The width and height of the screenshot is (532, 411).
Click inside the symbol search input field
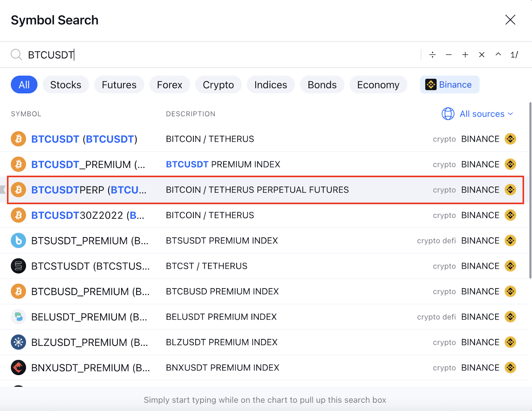click(199, 54)
